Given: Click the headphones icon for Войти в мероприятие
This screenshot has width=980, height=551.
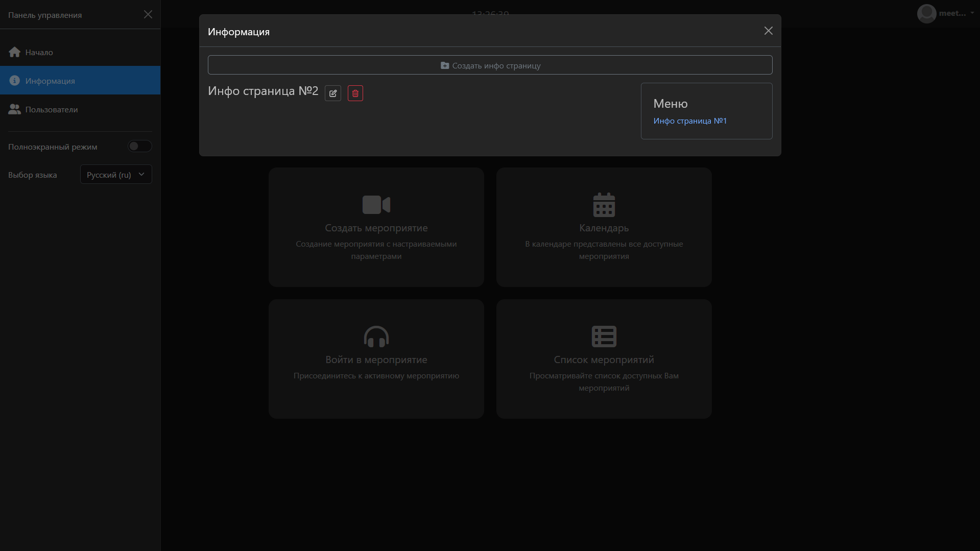Looking at the screenshot, I should pyautogui.click(x=376, y=337).
